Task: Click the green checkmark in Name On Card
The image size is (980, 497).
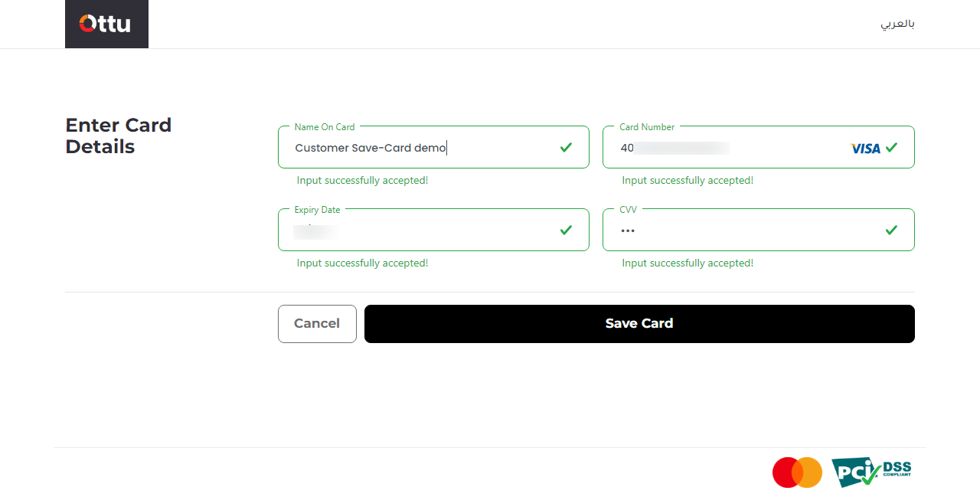Action: tap(566, 147)
